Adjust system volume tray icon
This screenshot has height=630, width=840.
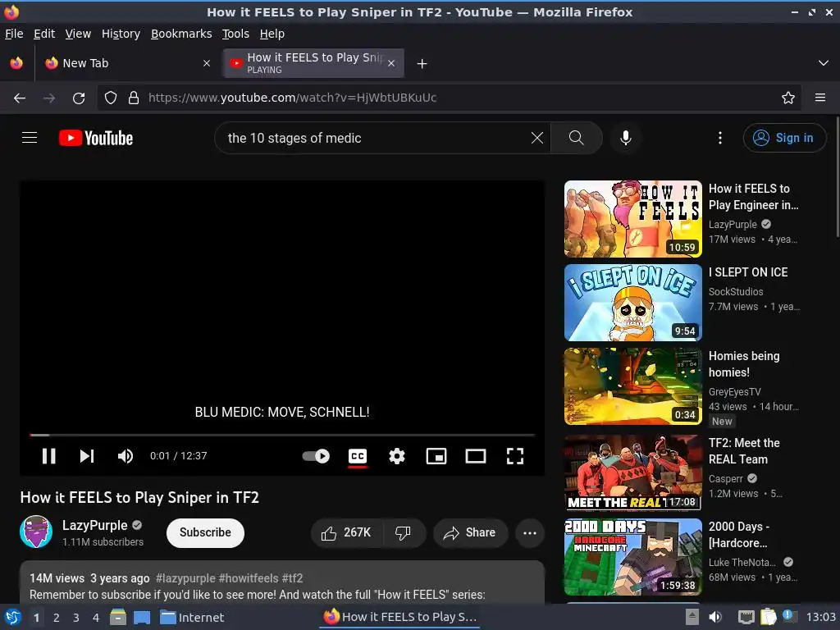pos(715,617)
